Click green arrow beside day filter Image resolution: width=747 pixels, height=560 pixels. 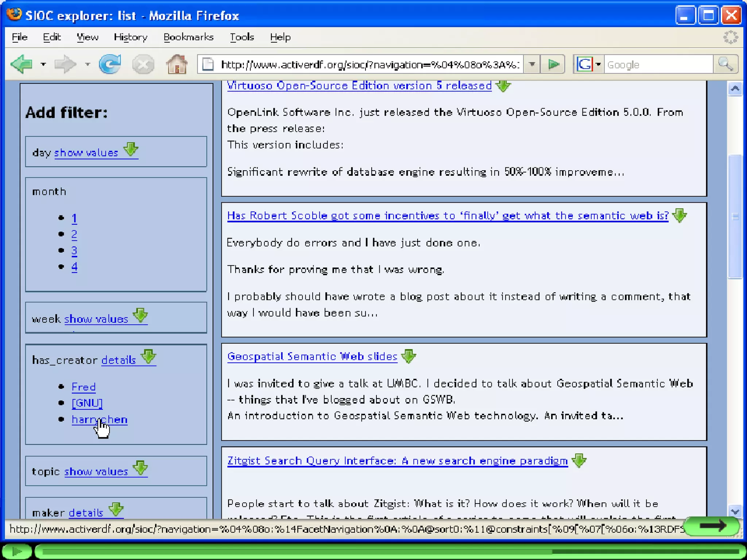(x=131, y=149)
